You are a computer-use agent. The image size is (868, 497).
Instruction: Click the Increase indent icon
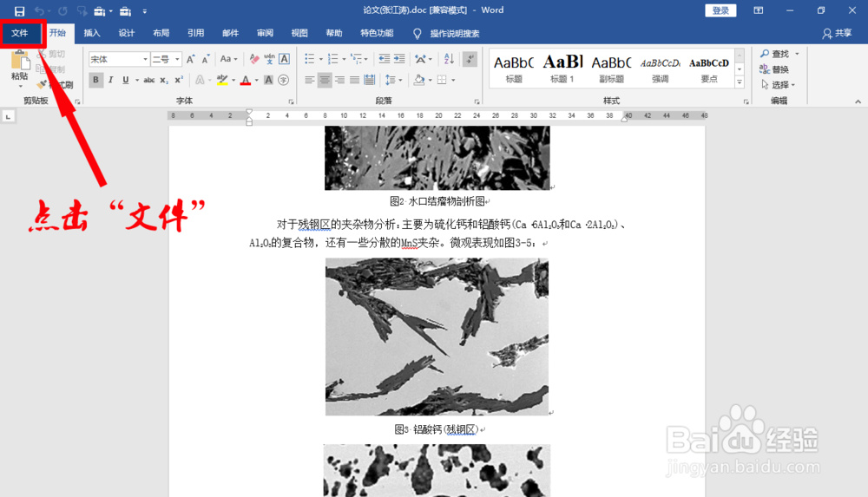[x=399, y=59]
